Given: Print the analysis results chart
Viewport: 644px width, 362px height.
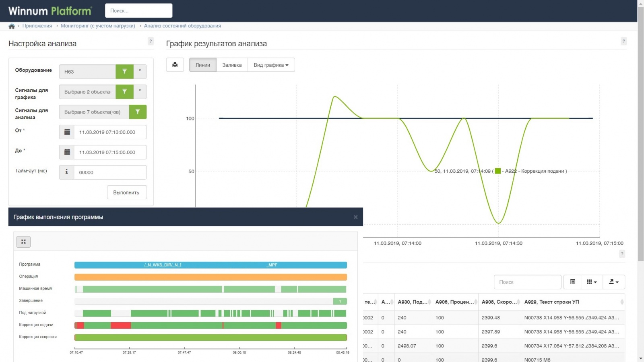Looking at the screenshot, I should click(x=175, y=65).
